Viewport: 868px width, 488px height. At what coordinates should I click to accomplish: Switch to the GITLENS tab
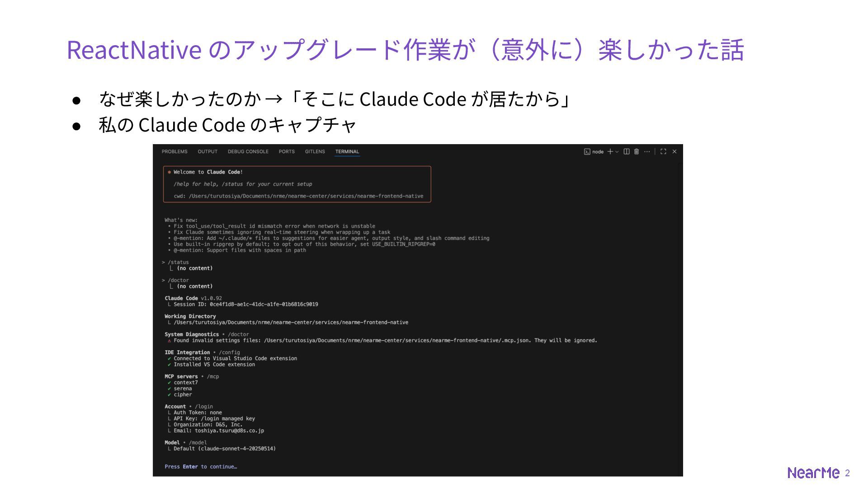point(315,152)
